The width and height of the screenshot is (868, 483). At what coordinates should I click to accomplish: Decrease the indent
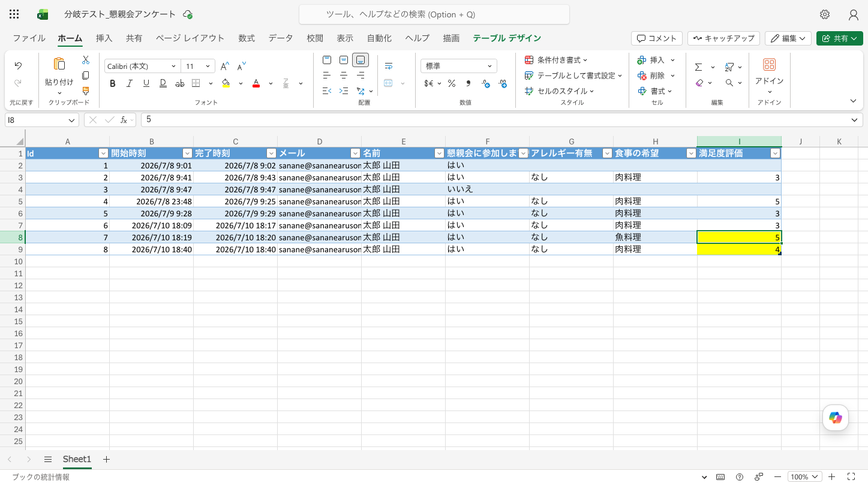tap(327, 91)
